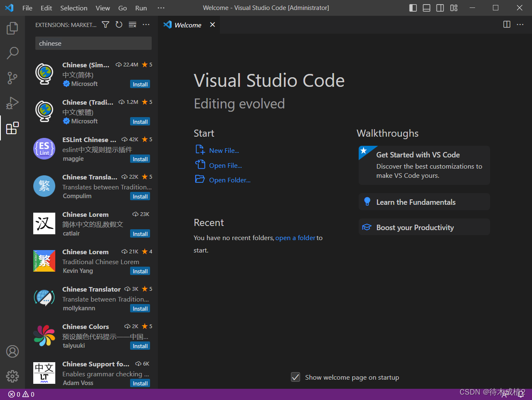
Task: Install Chinese Lorem by catlair
Action: tap(140, 234)
